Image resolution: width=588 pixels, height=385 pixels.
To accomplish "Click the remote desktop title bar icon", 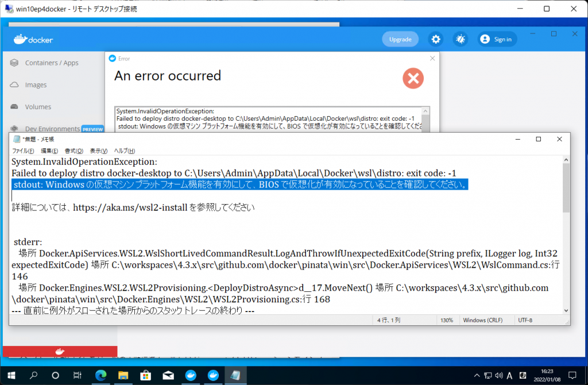I will tap(9, 9).
